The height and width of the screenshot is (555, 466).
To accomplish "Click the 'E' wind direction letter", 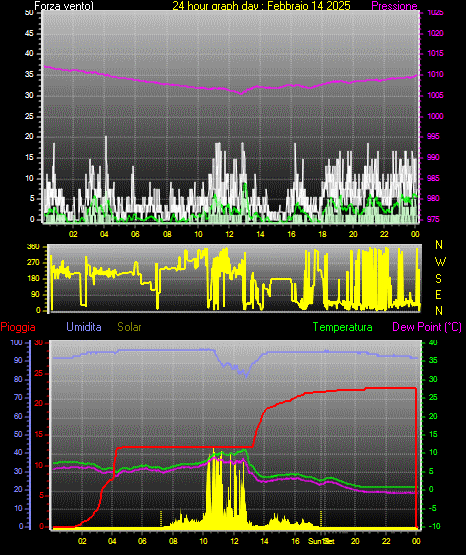I will click(438, 294).
